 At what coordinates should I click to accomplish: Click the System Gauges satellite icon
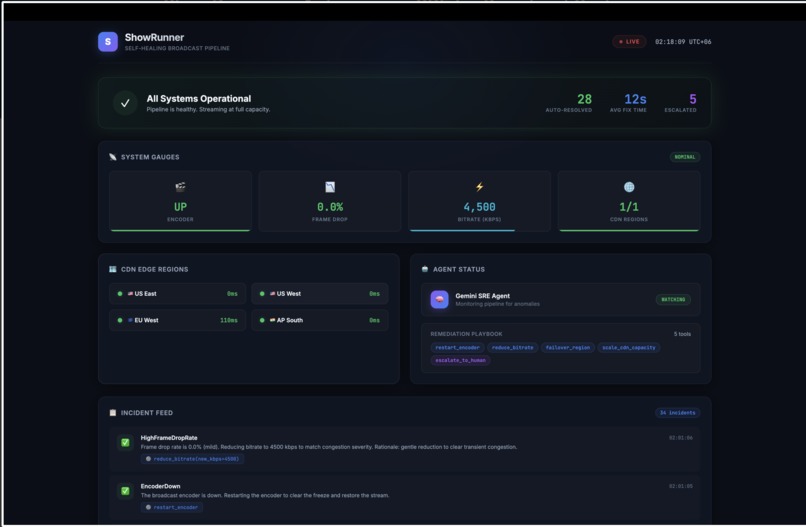tap(113, 157)
